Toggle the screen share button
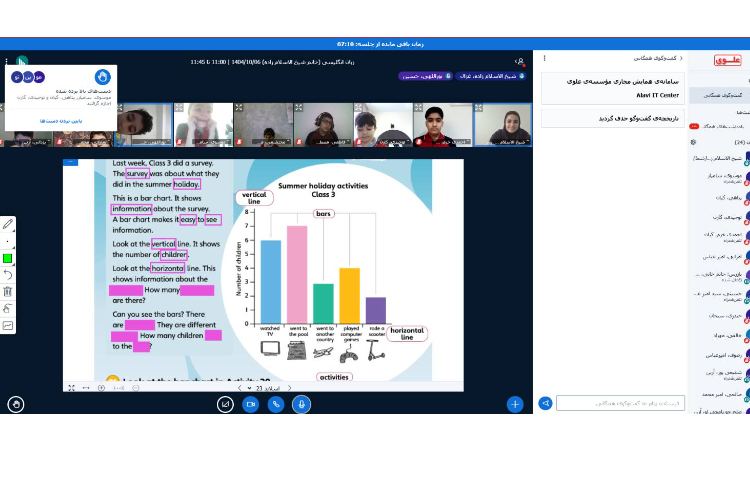Image resolution: width=750 pixels, height=480 pixels. click(225, 404)
